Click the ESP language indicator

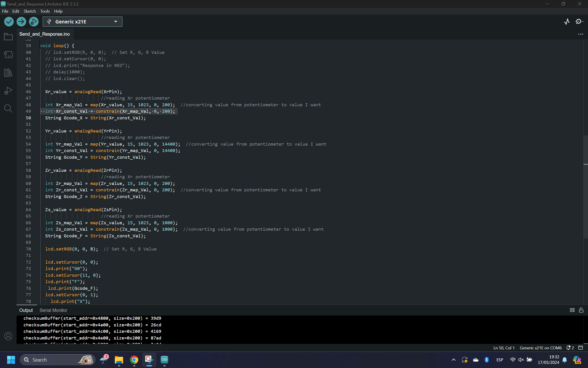(x=500, y=360)
